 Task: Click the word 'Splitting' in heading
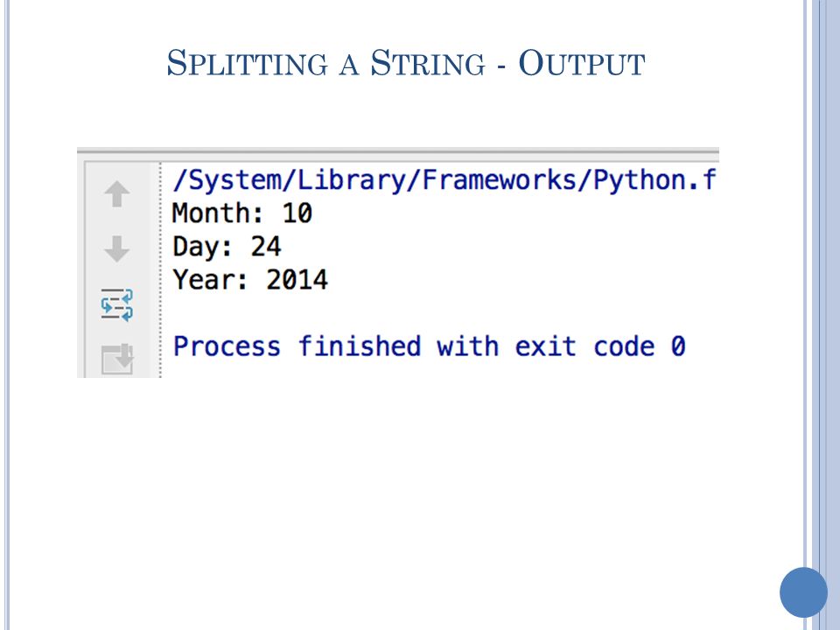[x=247, y=63]
